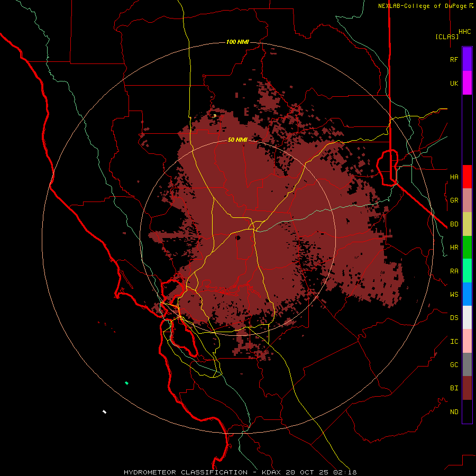
Task: Click the HA red legend swatch
Action: click(x=467, y=177)
